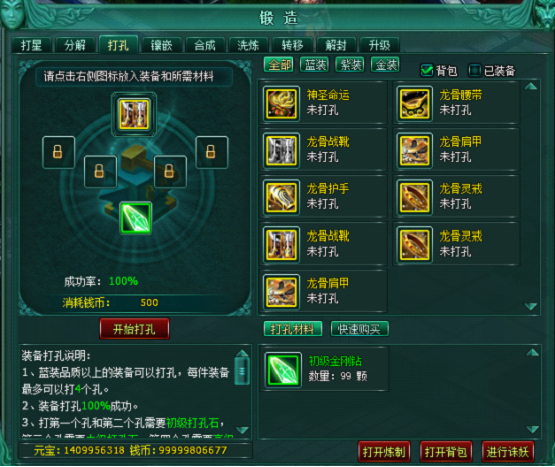Select the 龙骨腰带 belt icon
Screen dimensions: 555x467
pyautogui.click(x=414, y=103)
